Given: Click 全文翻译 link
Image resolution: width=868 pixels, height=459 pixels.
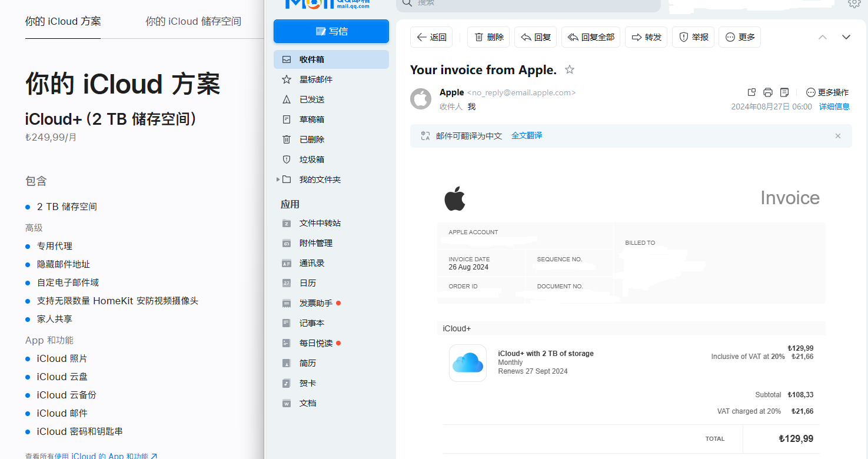Looking at the screenshot, I should [527, 136].
